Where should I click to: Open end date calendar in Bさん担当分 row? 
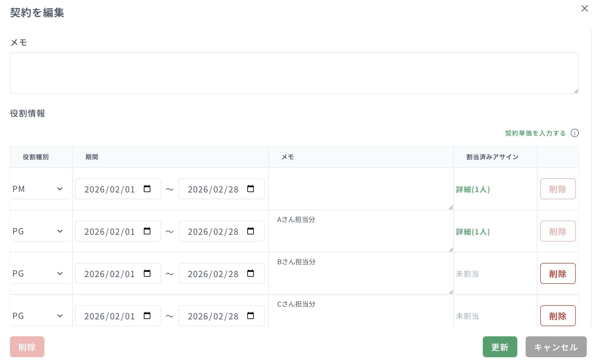click(251, 273)
